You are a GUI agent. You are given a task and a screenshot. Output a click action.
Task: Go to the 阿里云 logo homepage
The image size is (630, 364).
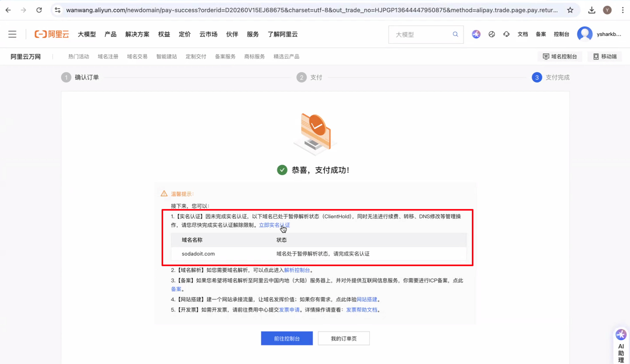[52, 34]
